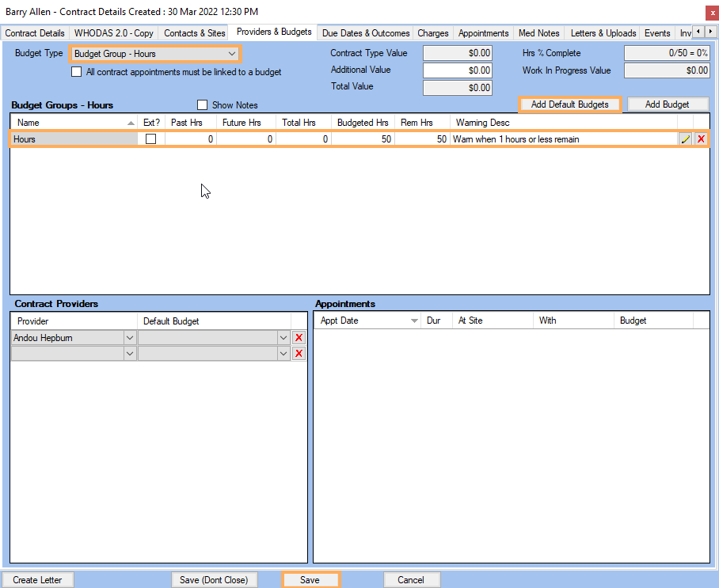Click the Additional Value input field

[457, 70]
